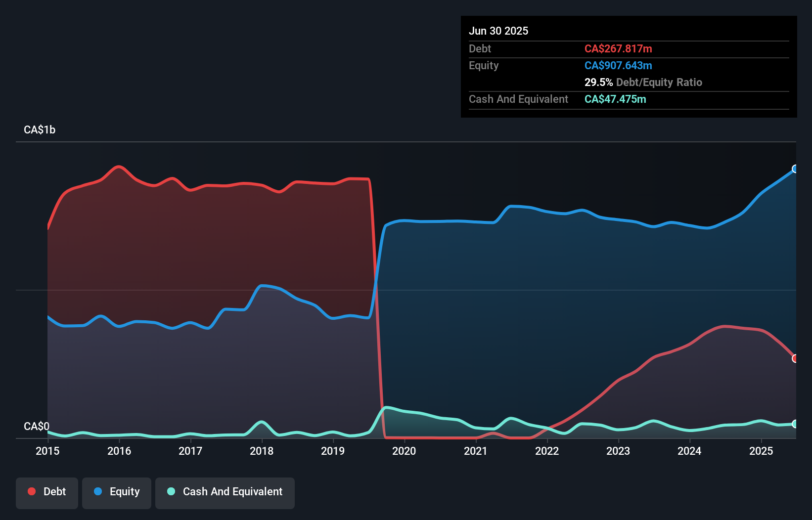Click the red Debt endpoint marker on the chart
This screenshot has height=520, width=812.
[x=795, y=357]
